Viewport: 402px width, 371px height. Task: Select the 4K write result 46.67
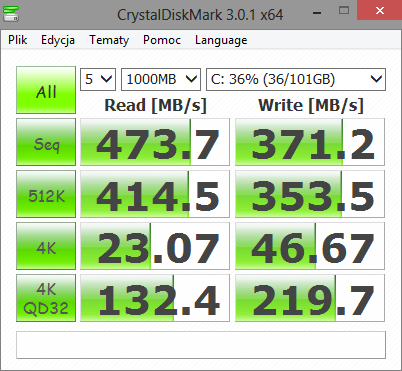pos(310,246)
